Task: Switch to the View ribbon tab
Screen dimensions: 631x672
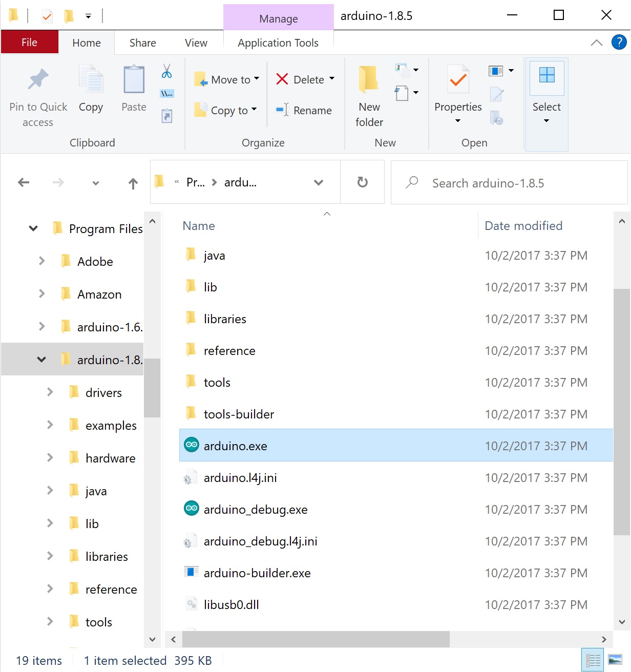Action: pyautogui.click(x=196, y=43)
